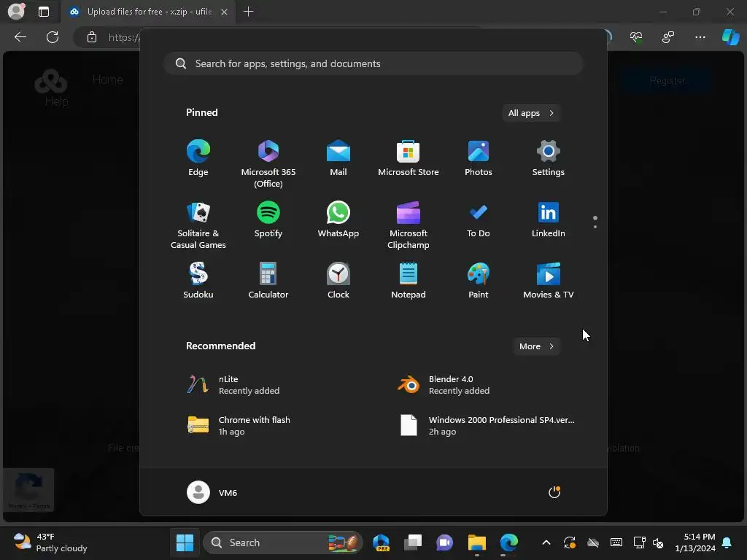Start the Sudoku game
Image resolution: width=747 pixels, height=560 pixels.
pyautogui.click(x=198, y=281)
